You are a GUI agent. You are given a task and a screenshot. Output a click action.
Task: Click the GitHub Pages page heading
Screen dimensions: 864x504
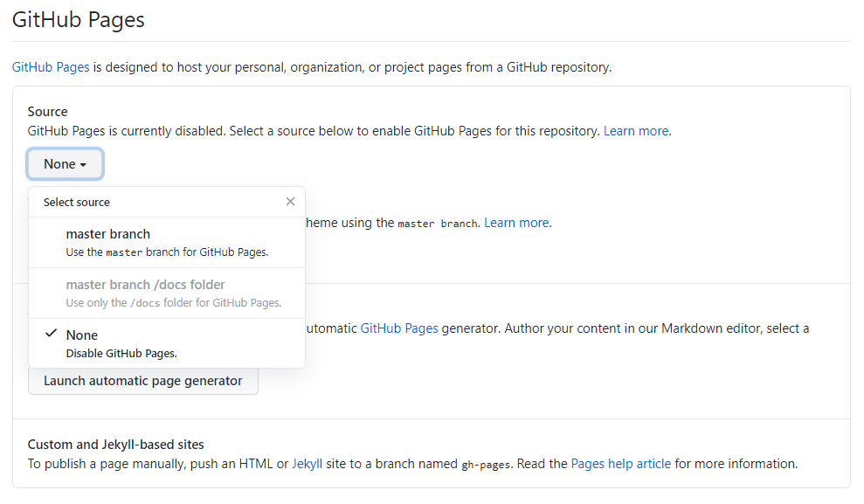click(x=79, y=20)
